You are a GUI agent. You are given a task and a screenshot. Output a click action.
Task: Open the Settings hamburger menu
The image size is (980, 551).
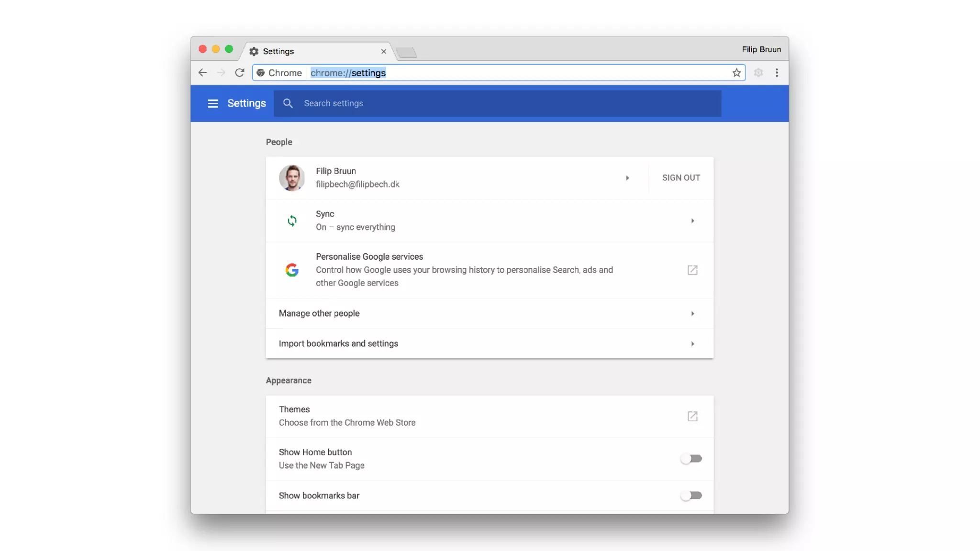point(212,103)
